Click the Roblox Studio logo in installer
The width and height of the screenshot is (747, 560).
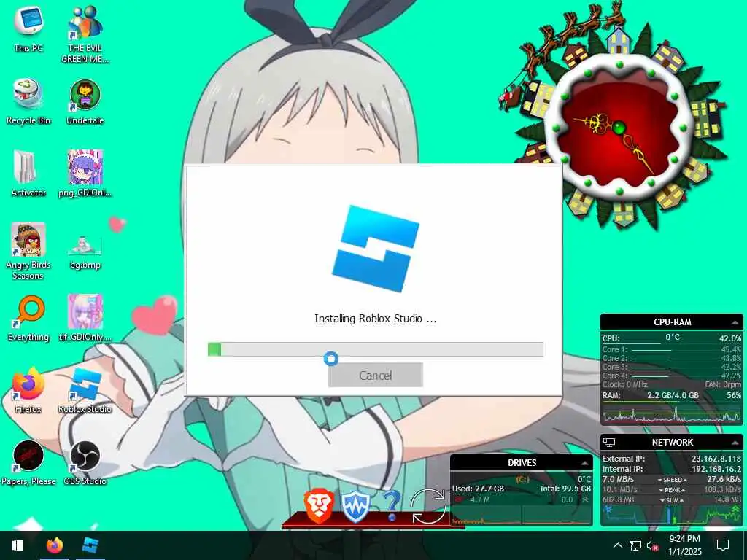pos(376,249)
